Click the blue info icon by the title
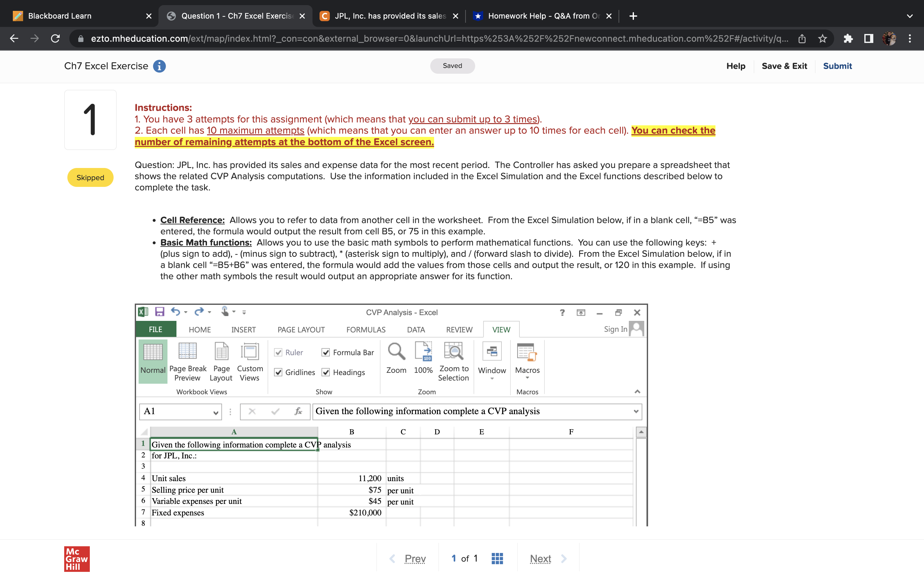Screen dimensions: 924x577 159,66
